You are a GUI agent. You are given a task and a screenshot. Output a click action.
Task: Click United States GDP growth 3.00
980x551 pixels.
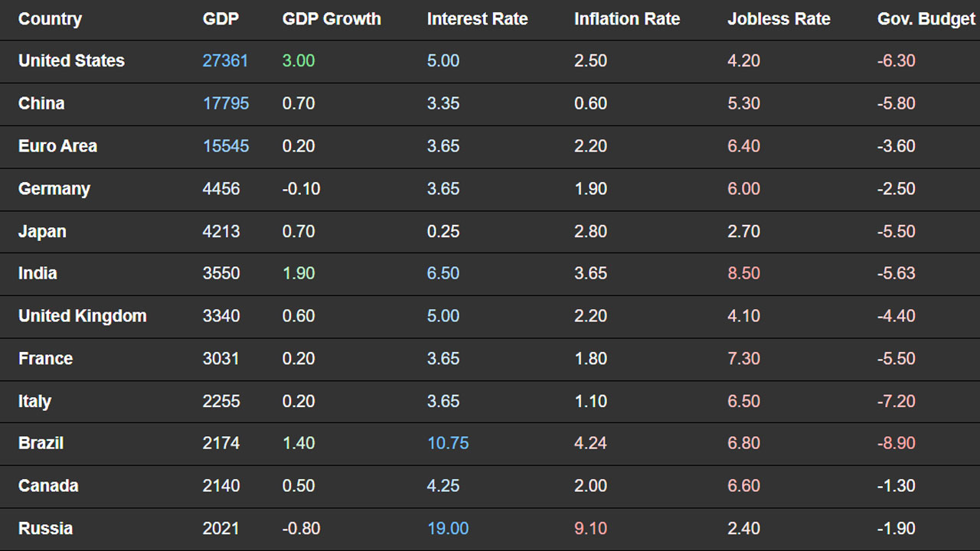tap(299, 60)
